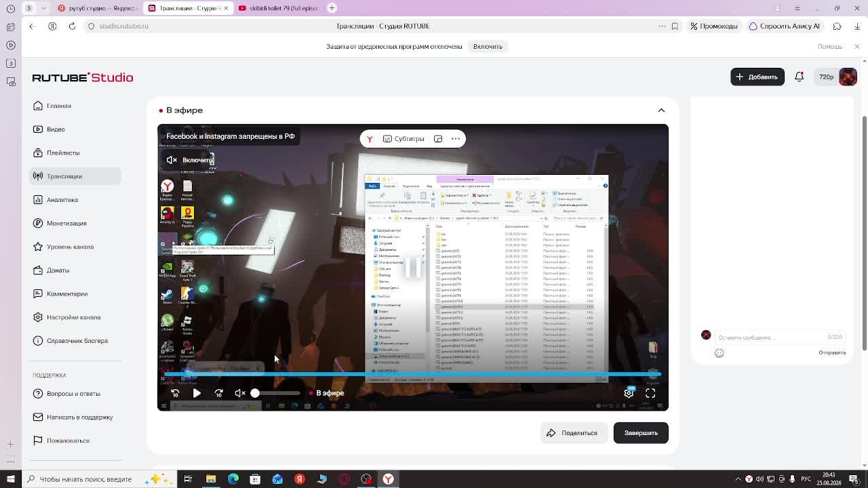868x488 pixels.
Task: Open the Помощь link in the warning bar
Action: 830,47
